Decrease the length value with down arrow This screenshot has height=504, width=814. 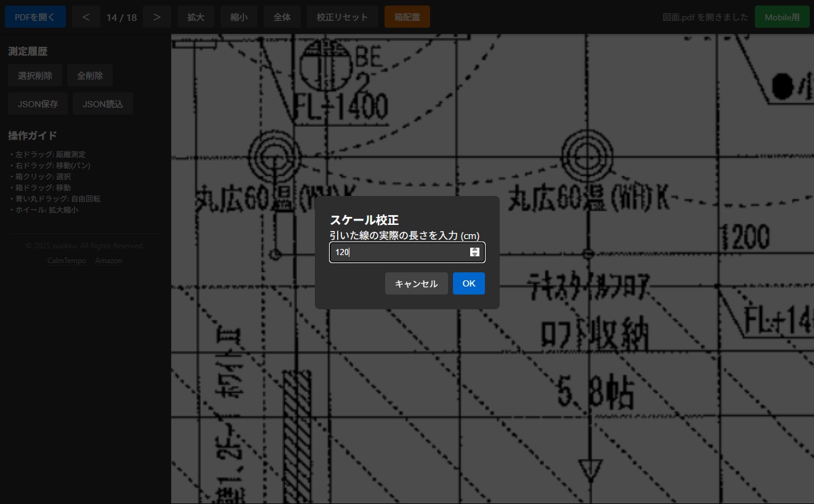[x=474, y=254]
